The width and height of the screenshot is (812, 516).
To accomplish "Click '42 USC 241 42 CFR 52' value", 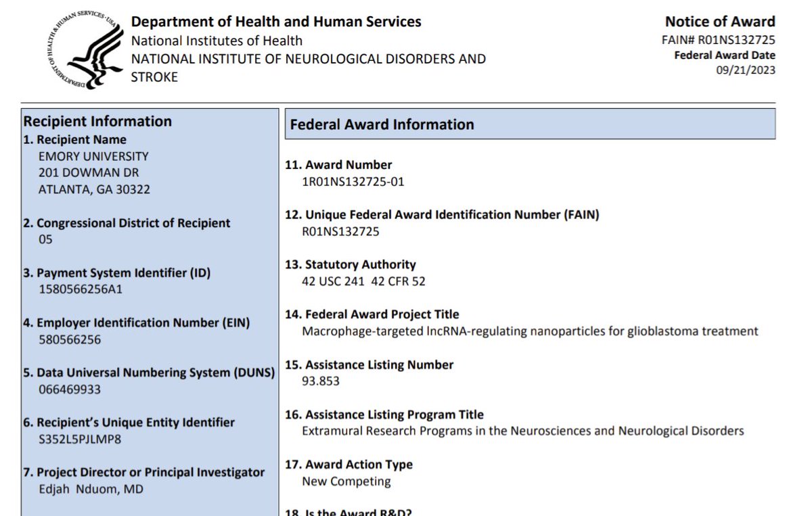I will point(363,281).
